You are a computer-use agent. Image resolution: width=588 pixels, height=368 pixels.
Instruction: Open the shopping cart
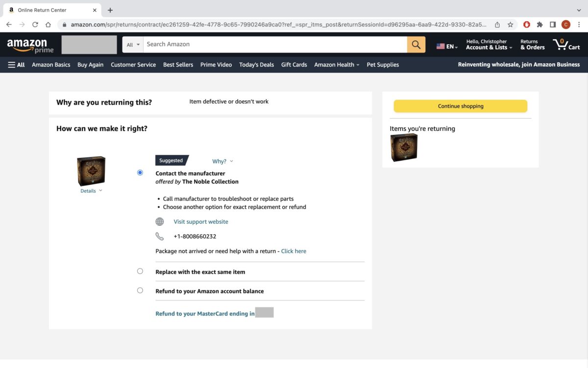(566, 45)
